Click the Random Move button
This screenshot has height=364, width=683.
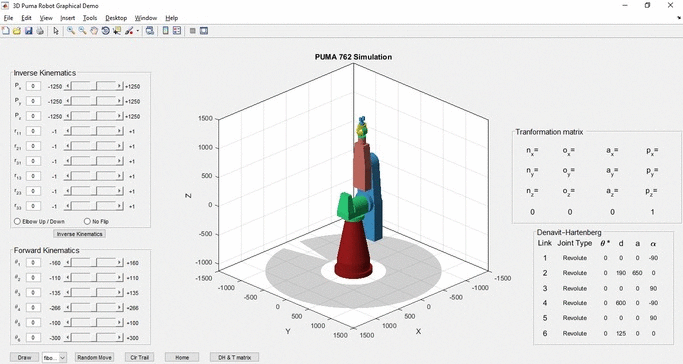click(x=95, y=357)
